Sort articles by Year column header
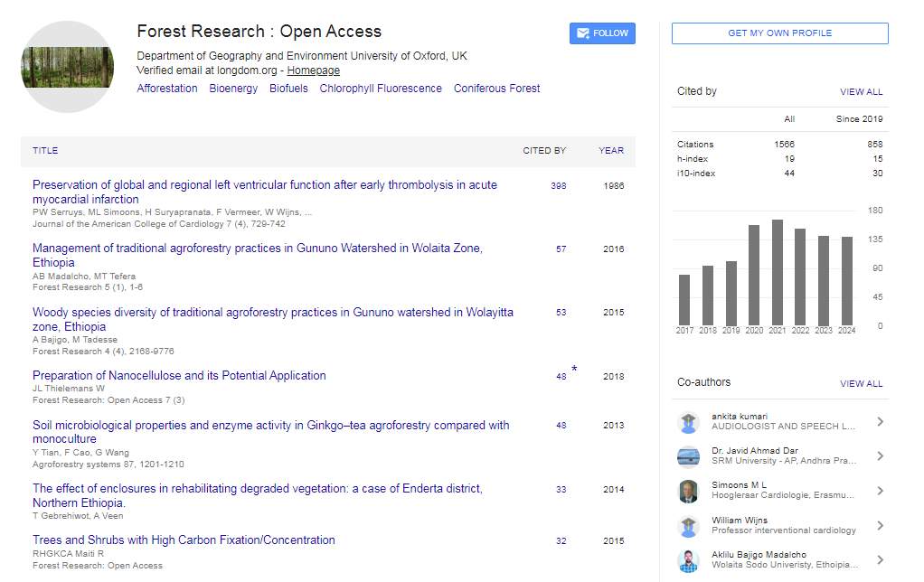Image resolution: width=924 pixels, height=582 pixels. click(611, 151)
